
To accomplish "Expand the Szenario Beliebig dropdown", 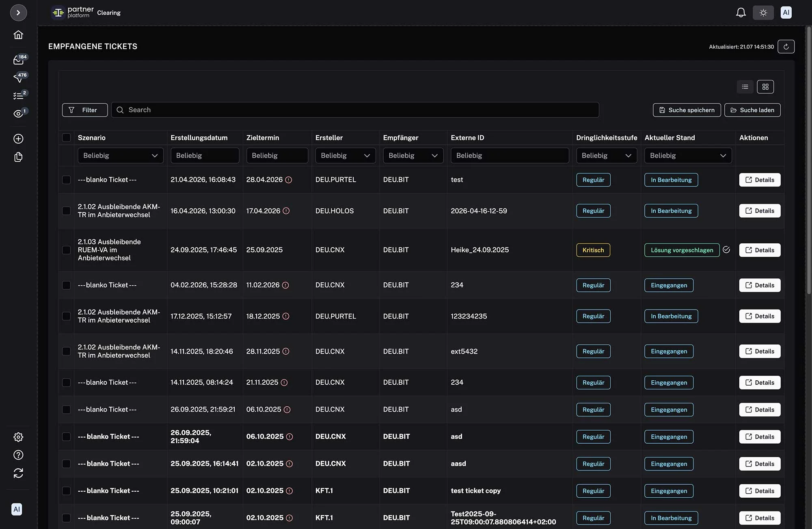I will click(x=121, y=156).
